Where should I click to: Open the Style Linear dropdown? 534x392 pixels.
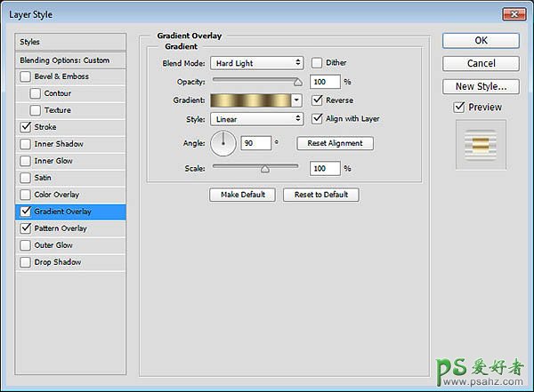tap(257, 119)
